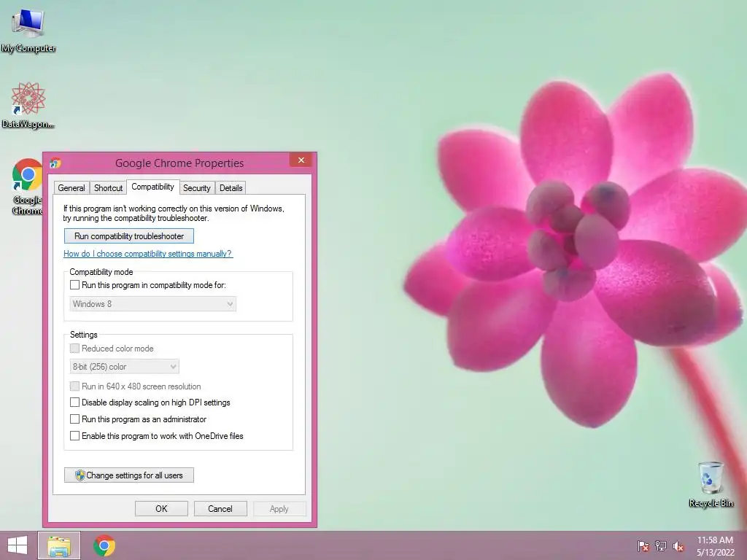Image resolution: width=747 pixels, height=560 pixels.
Task: Open My Computer desktop icon
Action: coord(28,30)
